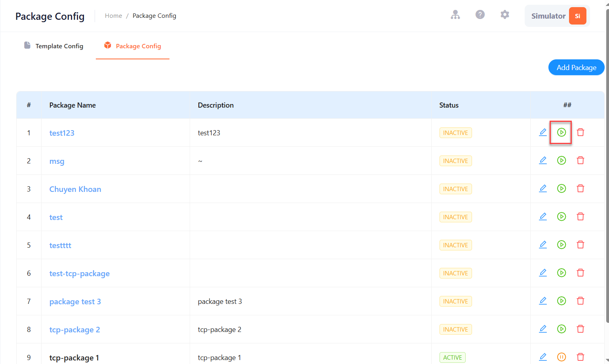This screenshot has width=609, height=364.
Task: Activate package test 3
Action: click(561, 301)
